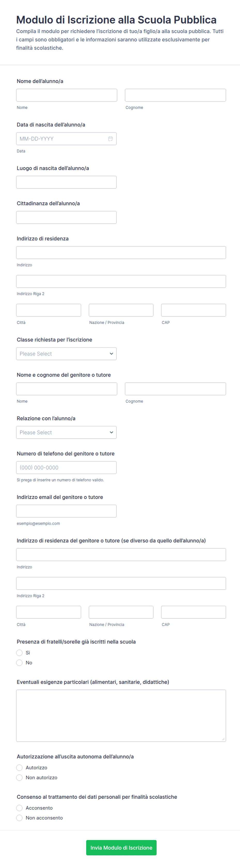
Task: Click the Luogo di nascita input field
Action: click(66, 182)
